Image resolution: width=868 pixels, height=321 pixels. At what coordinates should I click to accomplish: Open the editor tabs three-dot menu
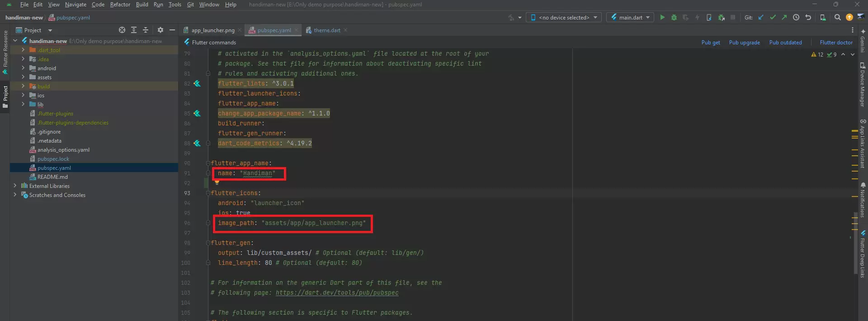point(853,30)
